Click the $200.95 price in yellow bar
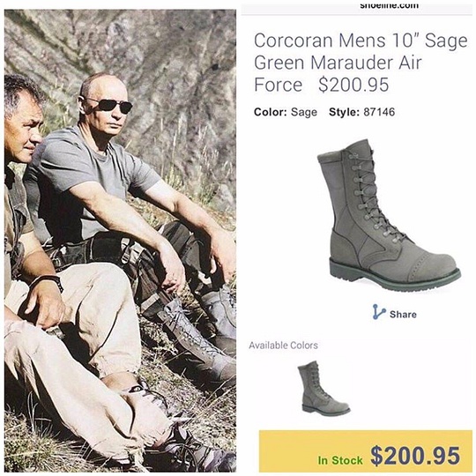Image resolution: width=476 pixels, height=476 pixels. (x=415, y=456)
